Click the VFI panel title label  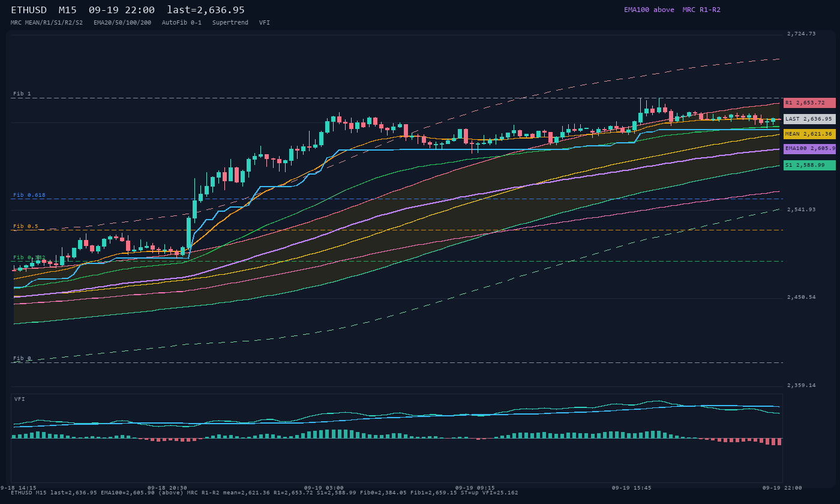click(20, 399)
